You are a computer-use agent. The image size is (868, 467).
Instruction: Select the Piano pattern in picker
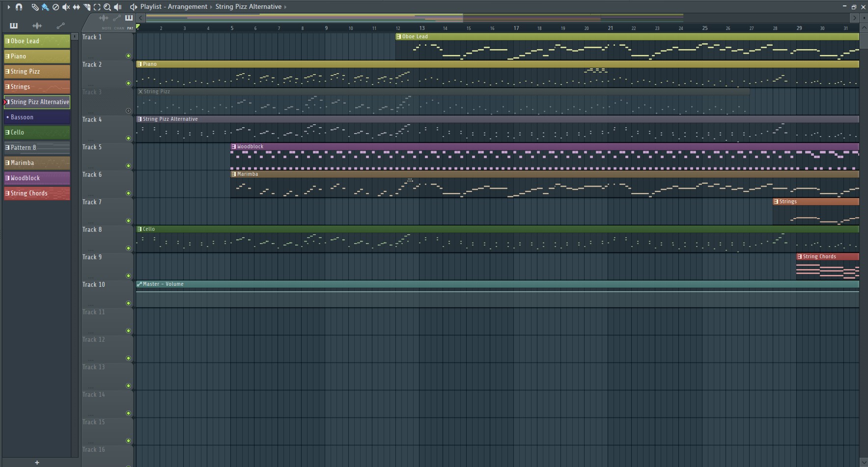(37, 56)
